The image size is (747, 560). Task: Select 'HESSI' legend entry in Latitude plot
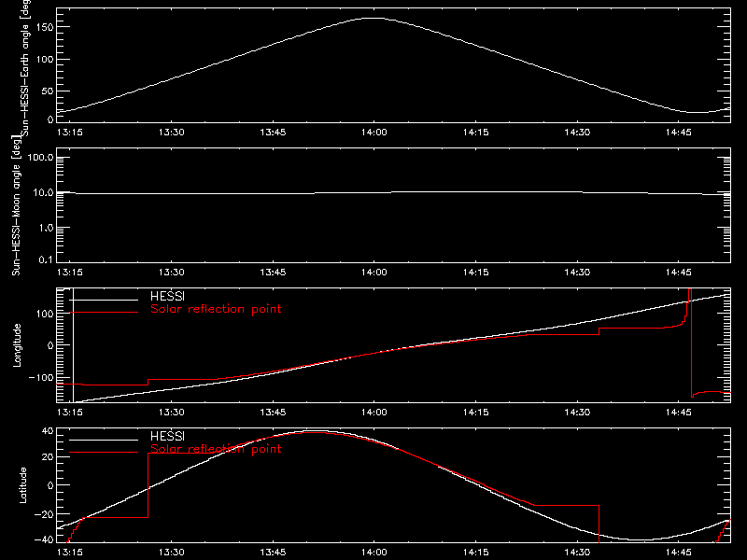click(167, 436)
